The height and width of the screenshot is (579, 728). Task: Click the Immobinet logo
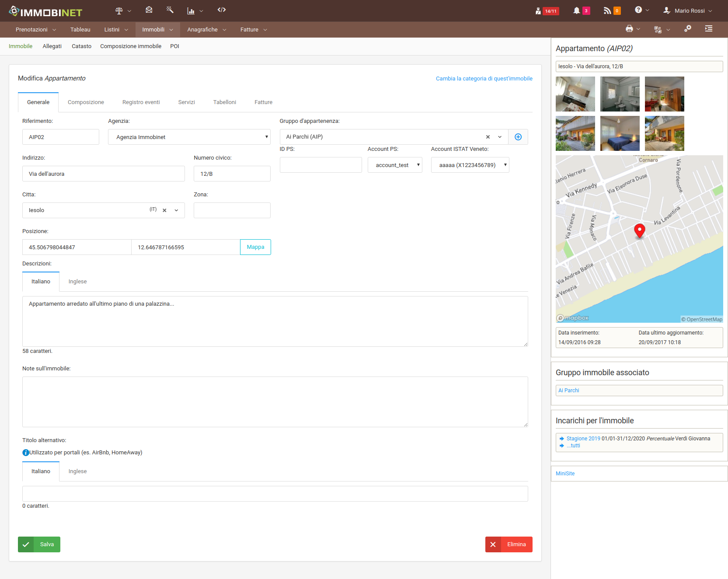[45, 11]
